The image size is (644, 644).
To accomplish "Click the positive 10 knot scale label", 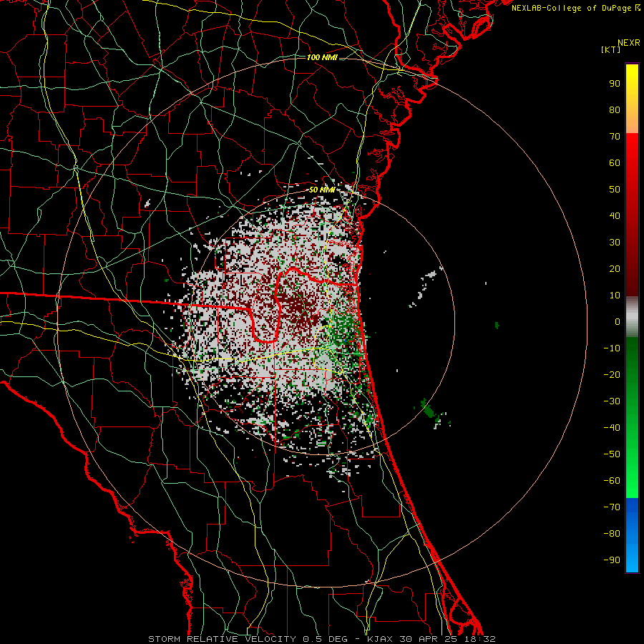I will pyautogui.click(x=615, y=296).
